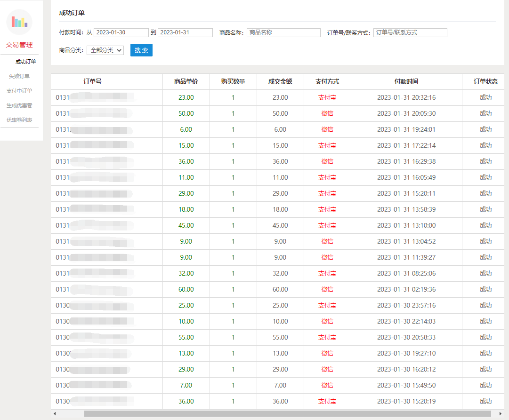Select payment time 2023-01-31 13:58:39
Viewport: 509px width, 420px height.
[x=406, y=209]
